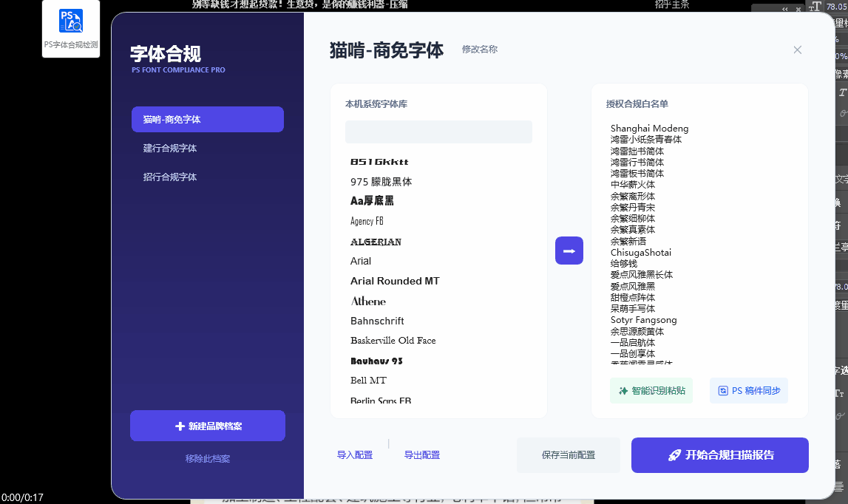Start the 开始合规扫描报告 scan

pyautogui.click(x=719, y=455)
